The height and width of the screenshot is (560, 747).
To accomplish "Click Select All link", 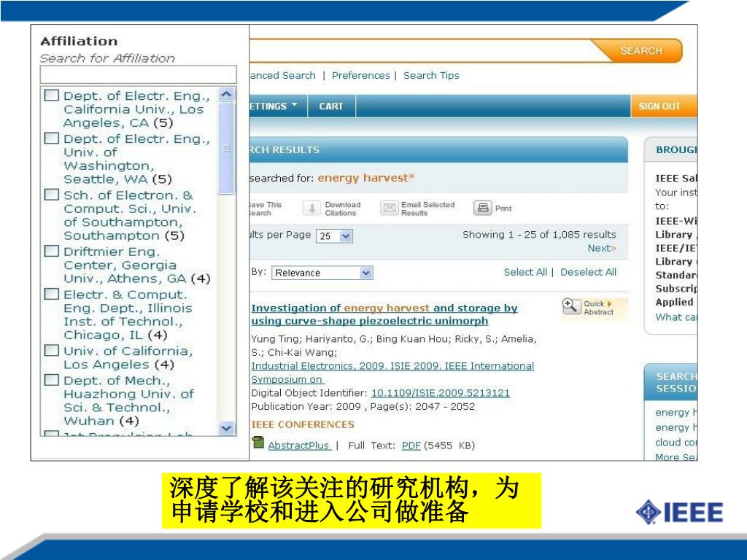I will [x=525, y=272].
